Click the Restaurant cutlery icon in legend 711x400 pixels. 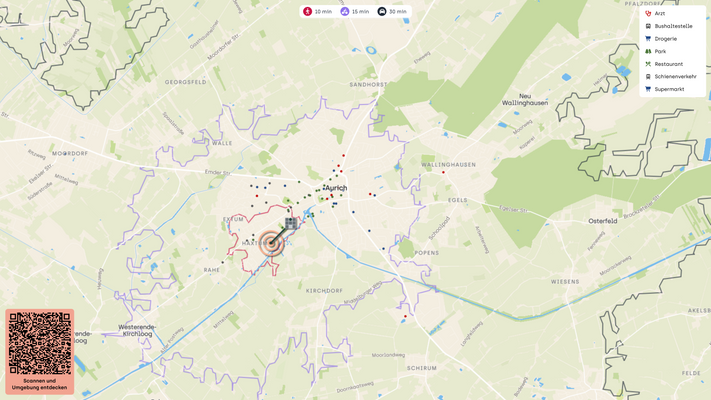[648, 64]
